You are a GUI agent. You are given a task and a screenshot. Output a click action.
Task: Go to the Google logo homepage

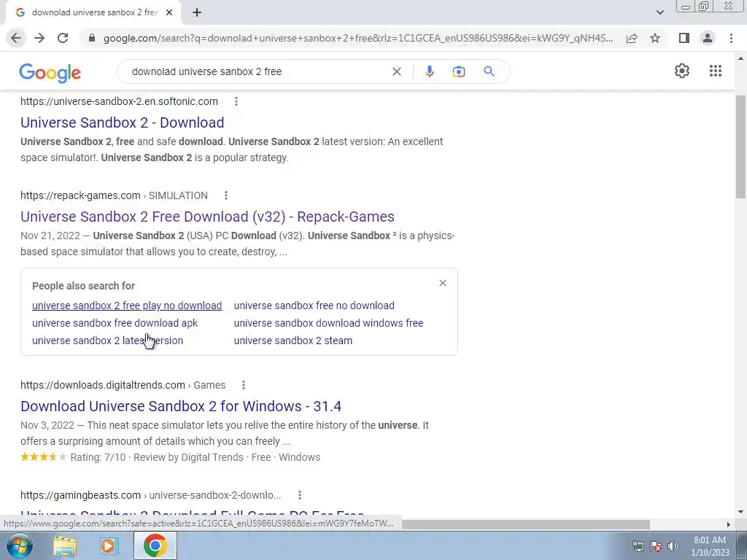(50, 72)
